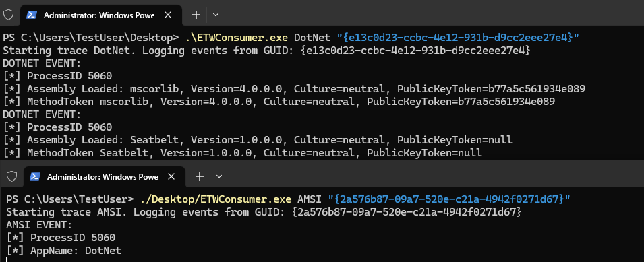The width and height of the screenshot is (644, 262).
Task: Click the ./Desktop/ETWConsumer.exe command text
Action: (x=215, y=199)
